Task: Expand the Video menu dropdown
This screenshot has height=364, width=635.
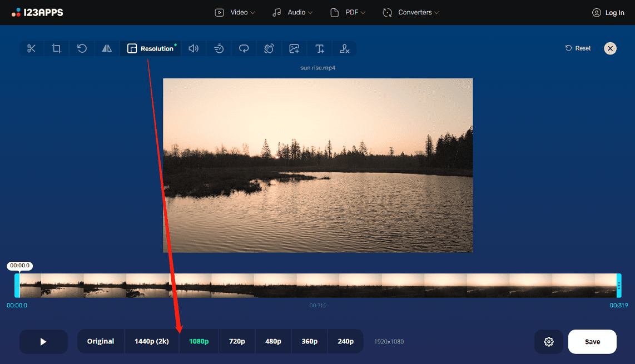Action: (x=235, y=12)
